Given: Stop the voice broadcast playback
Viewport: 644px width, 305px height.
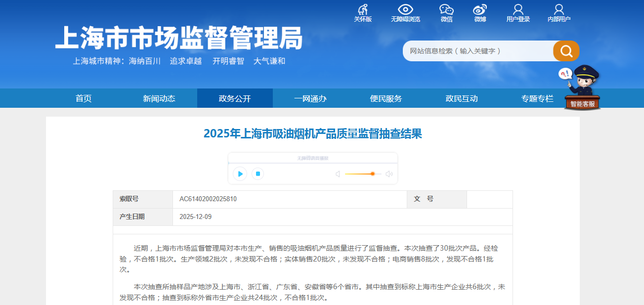Looking at the screenshot, I should point(258,174).
